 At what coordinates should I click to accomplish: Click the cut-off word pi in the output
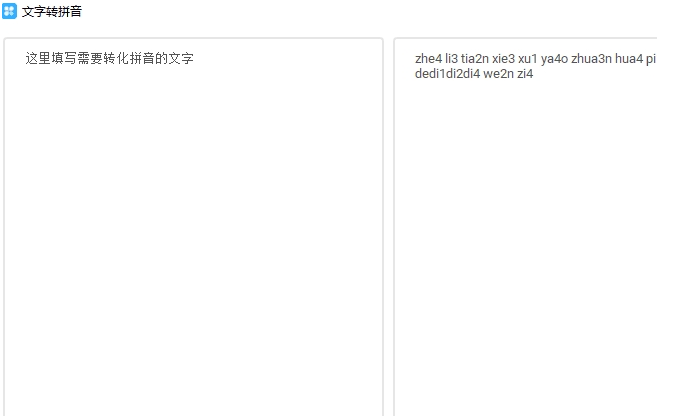click(x=651, y=59)
